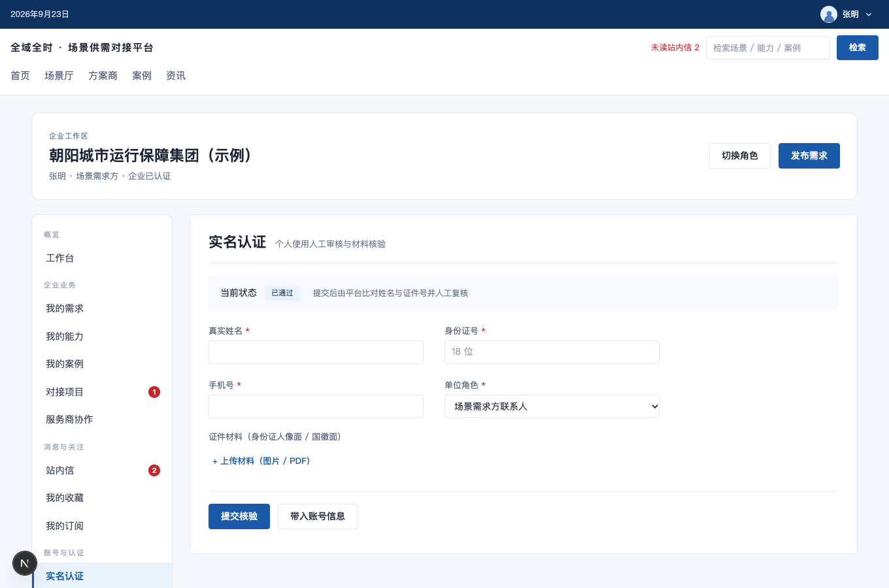Click the user avatar icon next to 张明
The image size is (889, 588).
(829, 14)
